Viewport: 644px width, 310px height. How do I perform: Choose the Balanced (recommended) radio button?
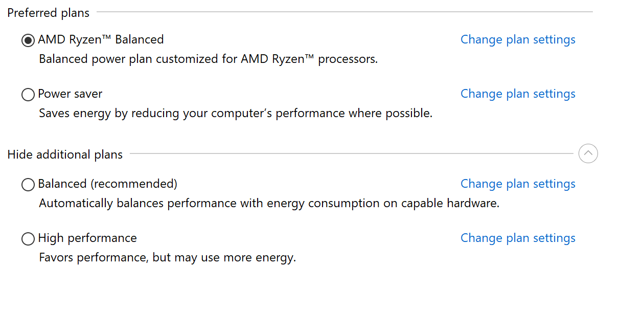[x=28, y=185]
